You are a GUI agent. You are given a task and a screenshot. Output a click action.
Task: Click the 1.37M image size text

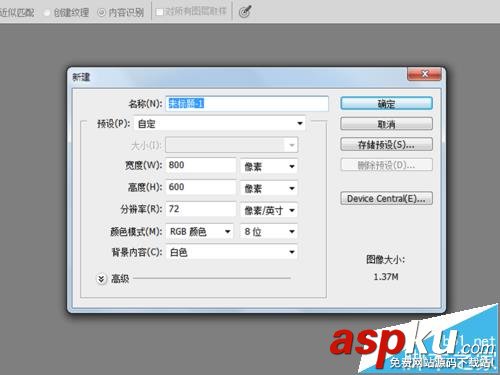[x=386, y=277]
